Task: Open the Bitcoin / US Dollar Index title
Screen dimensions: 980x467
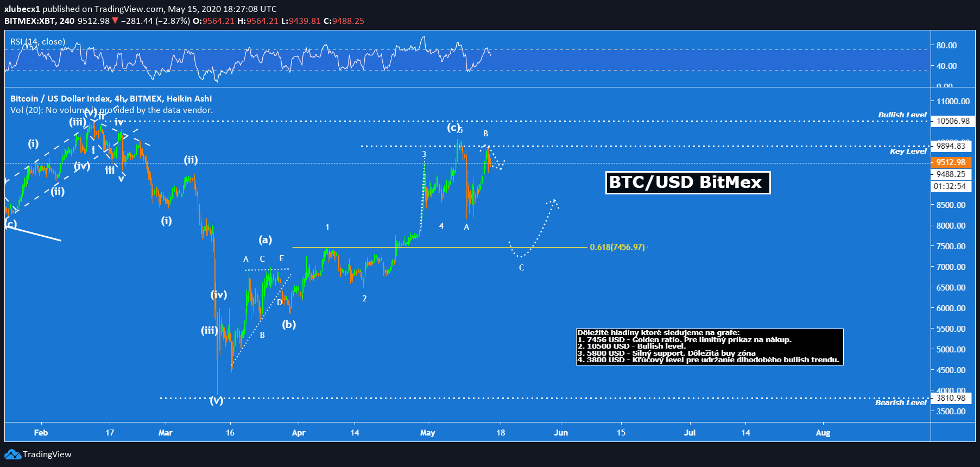Action: point(111,98)
